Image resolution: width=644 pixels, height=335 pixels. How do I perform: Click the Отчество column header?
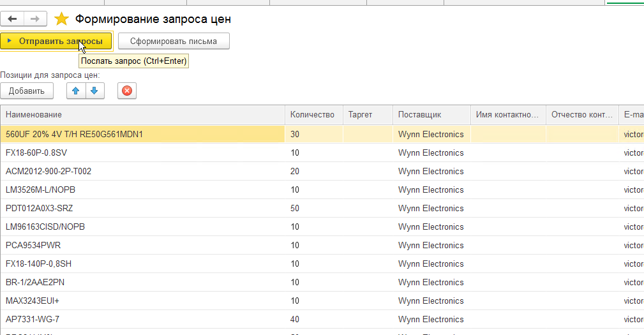tap(582, 114)
